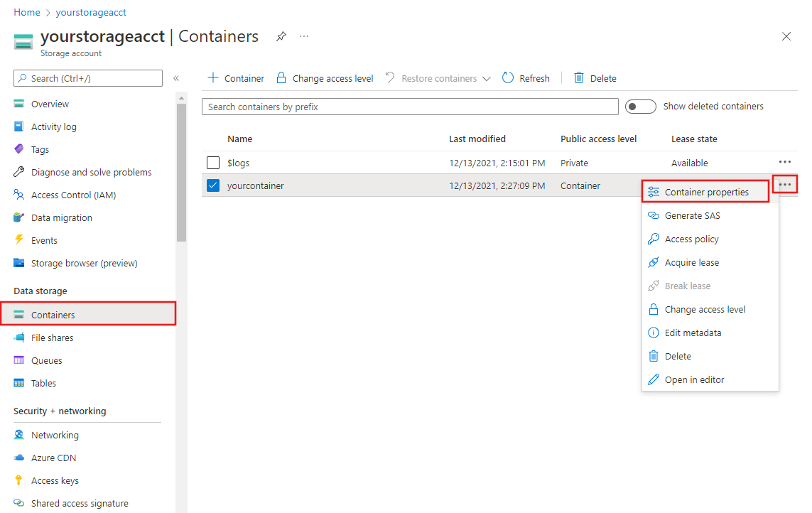Open the blade's more options ellipsis

(304, 36)
